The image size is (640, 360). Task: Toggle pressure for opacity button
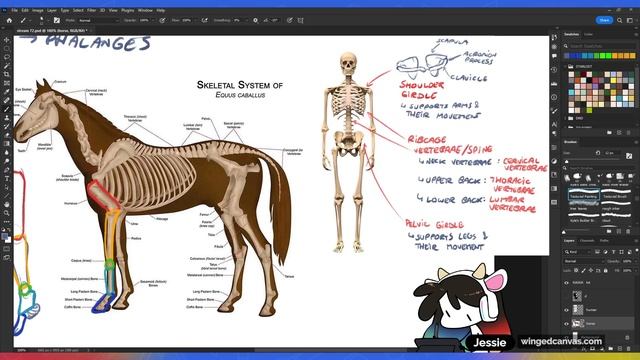click(x=162, y=20)
